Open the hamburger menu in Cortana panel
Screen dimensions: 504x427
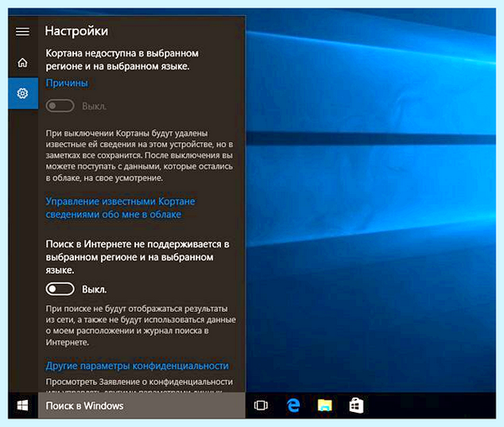click(23, 31)
